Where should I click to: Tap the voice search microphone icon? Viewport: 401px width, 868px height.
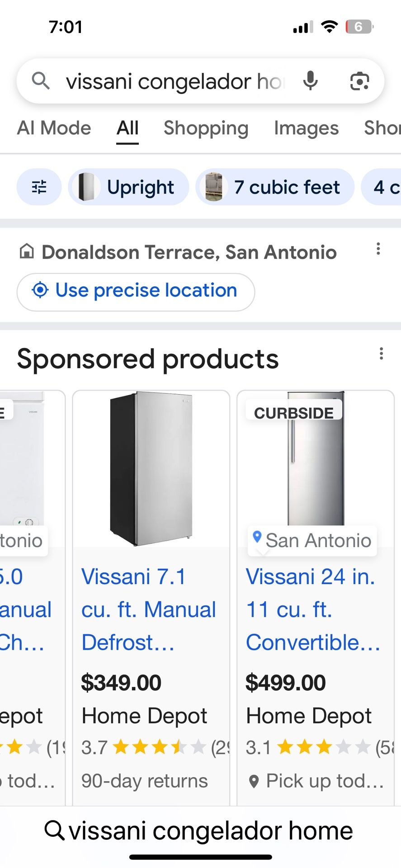coord(310,81)
